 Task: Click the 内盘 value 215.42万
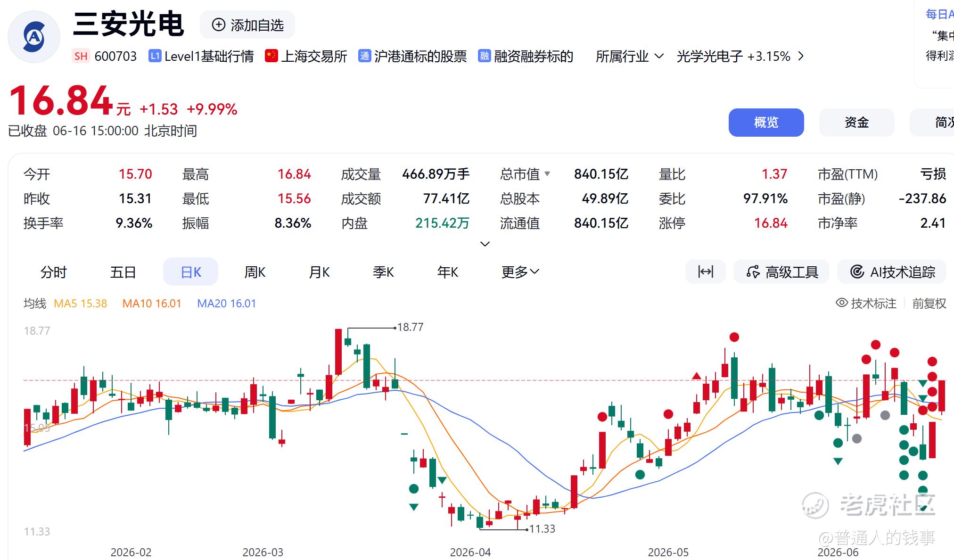442,223
